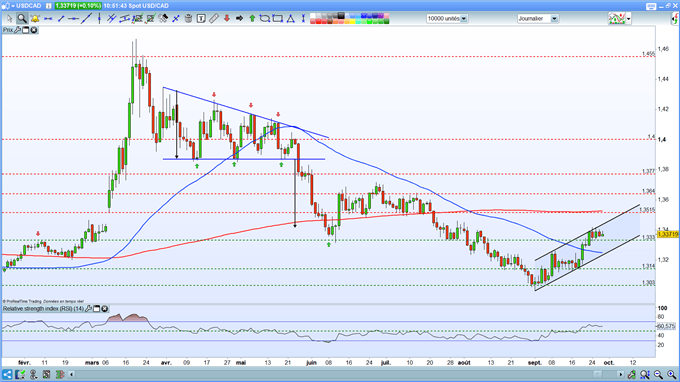Click the Prix panel label
The image size is (680, 382).
8,30
